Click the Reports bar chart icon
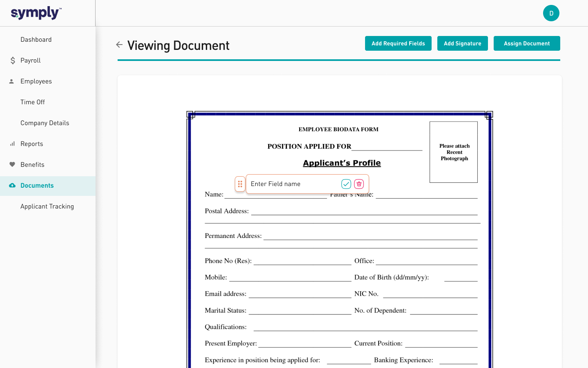588x368 pixels. pos(12,144)
